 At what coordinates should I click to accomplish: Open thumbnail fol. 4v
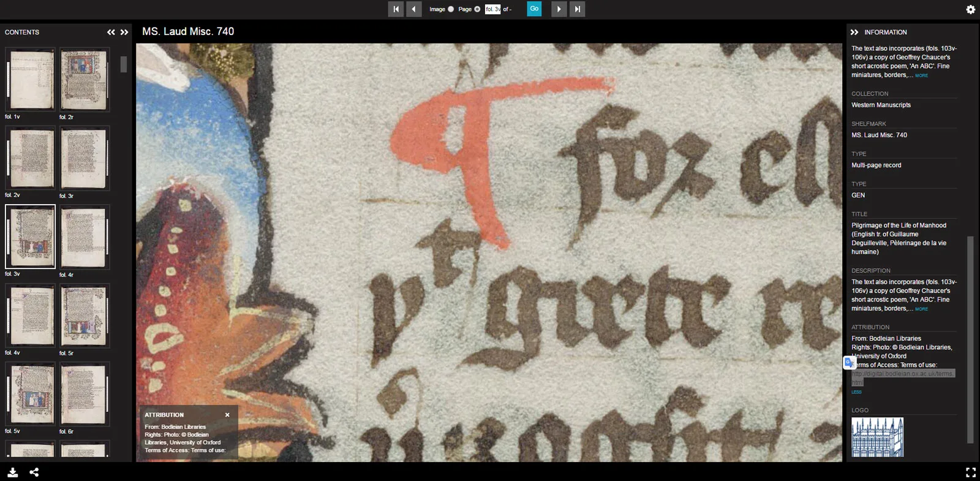[x=31, y=316]
